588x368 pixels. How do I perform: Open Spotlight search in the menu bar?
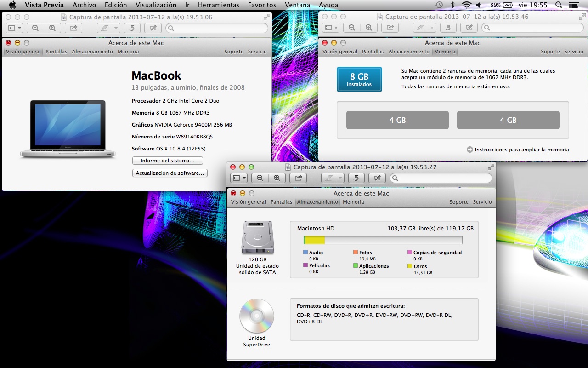[x=559, y=5]
